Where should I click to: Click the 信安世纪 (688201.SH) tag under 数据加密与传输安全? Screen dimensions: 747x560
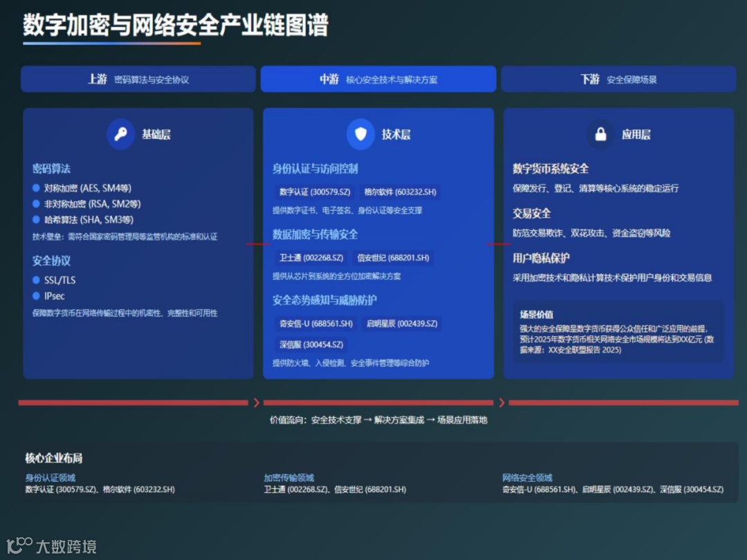click(x=393, y=258)
